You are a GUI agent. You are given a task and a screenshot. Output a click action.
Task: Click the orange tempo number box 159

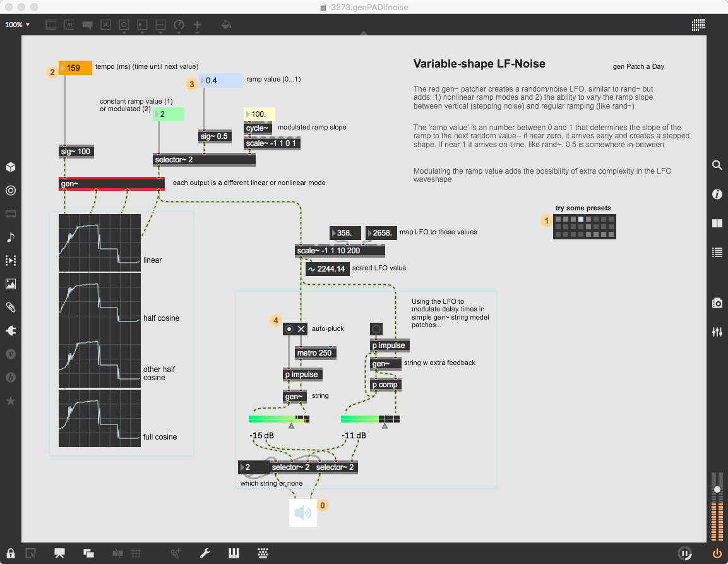[75, 68]
